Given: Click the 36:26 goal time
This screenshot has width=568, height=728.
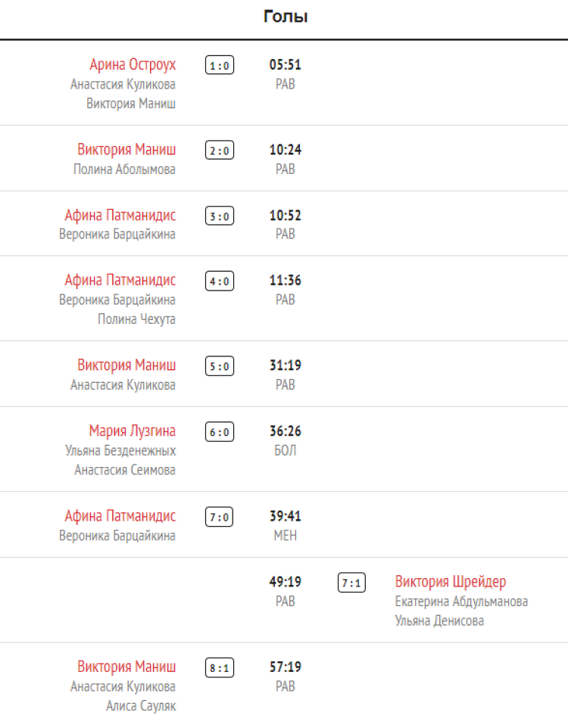Looking at the screenshot, I should (x=286, y=431).
